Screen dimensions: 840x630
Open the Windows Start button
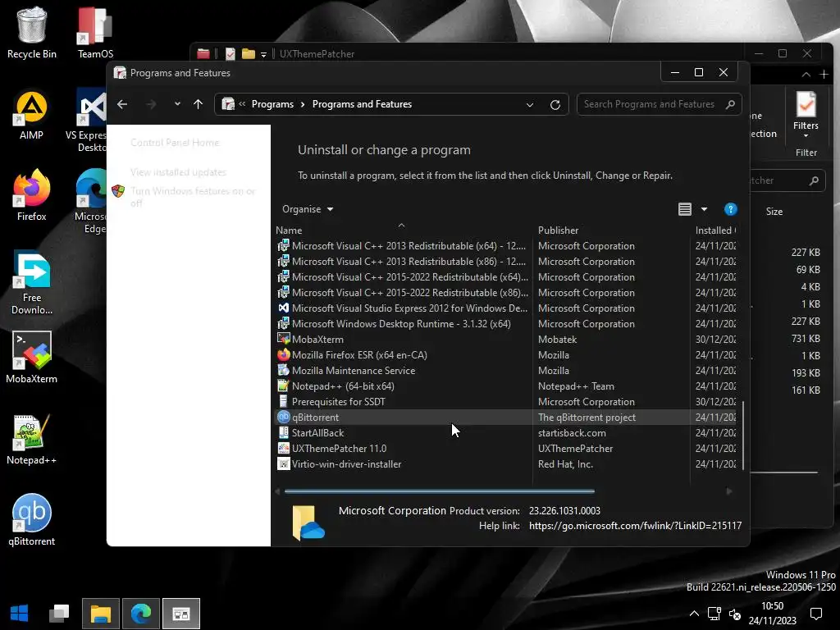pos(20,614)
